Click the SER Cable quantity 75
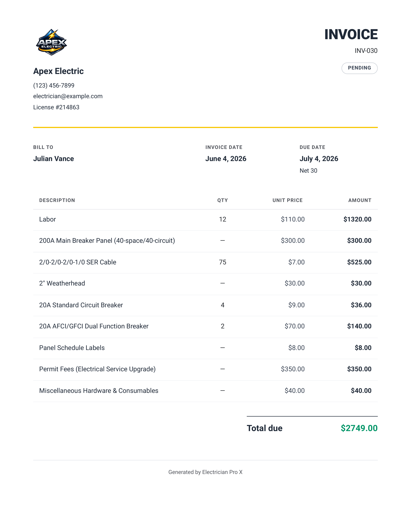Viewport: 411px width, 532px height. [223, 262]
